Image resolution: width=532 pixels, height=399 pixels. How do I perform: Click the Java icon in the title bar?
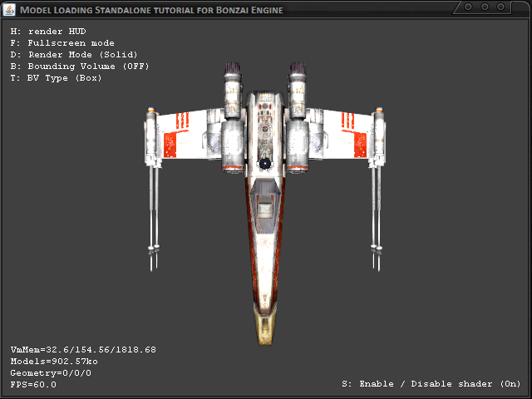click(x=9, y=9)
